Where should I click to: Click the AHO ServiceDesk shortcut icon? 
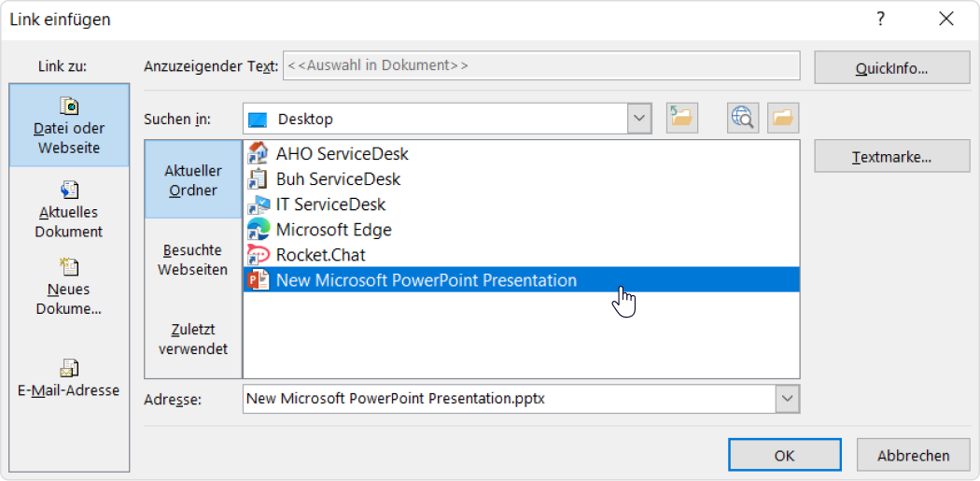pos(259,153)
